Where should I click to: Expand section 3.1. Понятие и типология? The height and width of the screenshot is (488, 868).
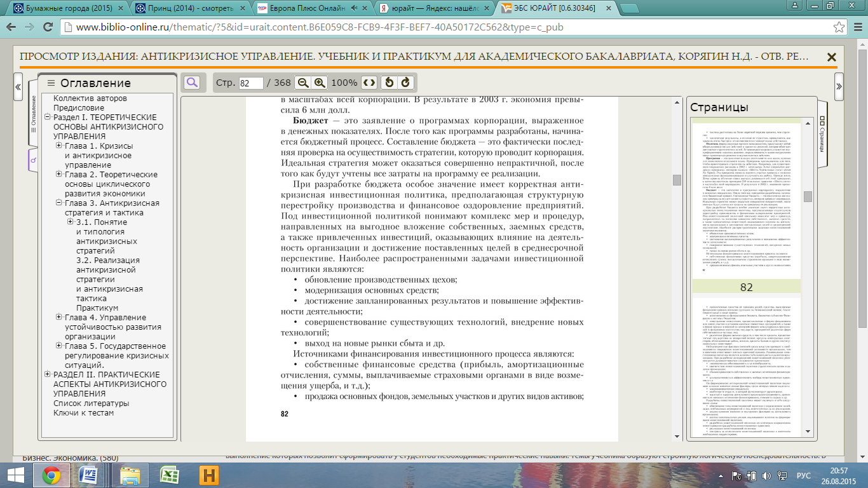pos(71,222)
